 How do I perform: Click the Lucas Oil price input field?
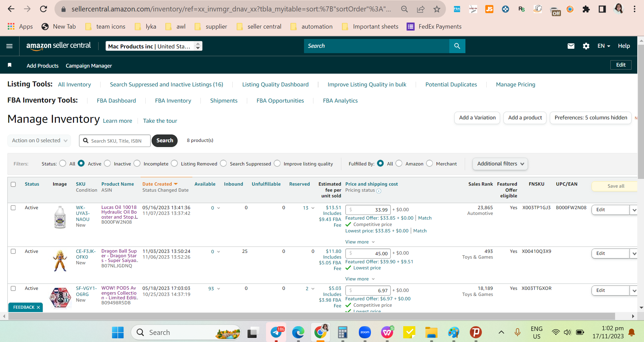(x=368, y=210)
